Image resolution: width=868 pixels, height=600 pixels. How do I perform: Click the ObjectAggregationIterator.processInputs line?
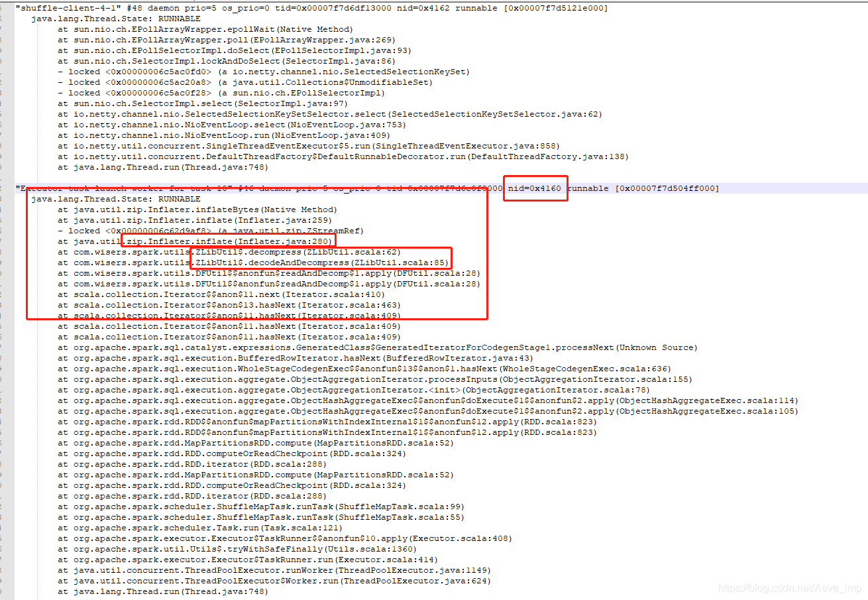click(375, 379)
